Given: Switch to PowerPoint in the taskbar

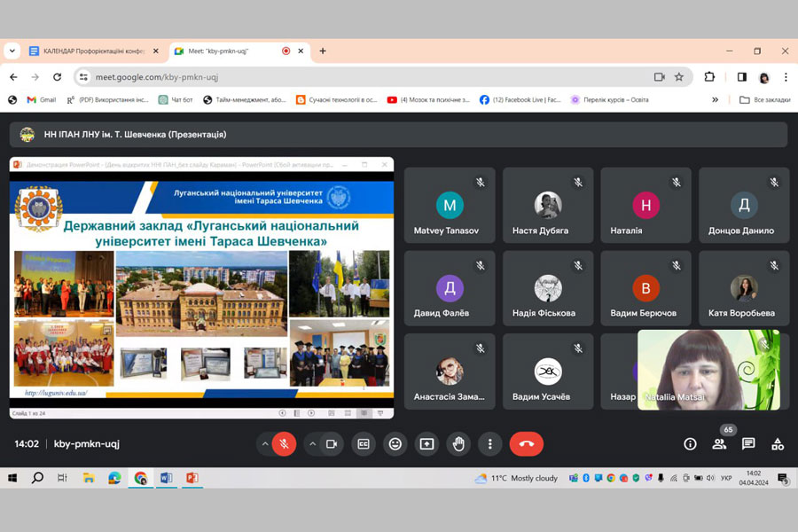Looking at the screenshot, I should 192,478.
